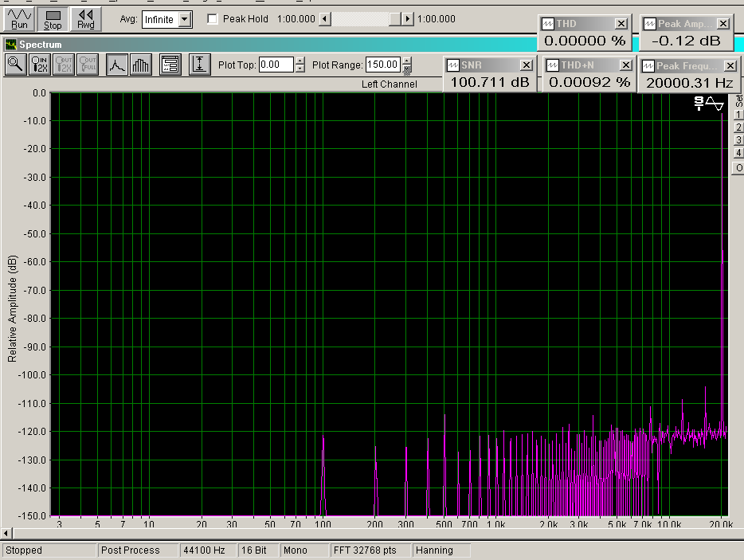Click the Zoom In 2X icon
This screenshot has width=744, height=560.
[x=39, y=65]
